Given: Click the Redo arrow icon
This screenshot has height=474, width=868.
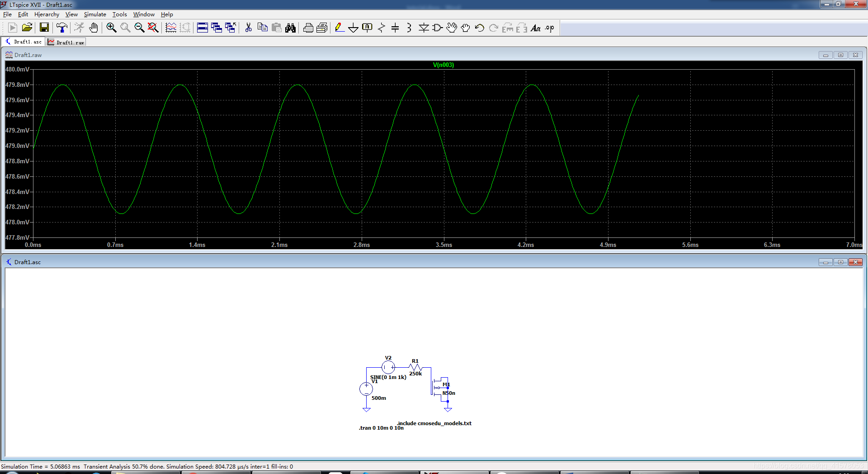Looking at the screenshot, I should coord(493,28).
